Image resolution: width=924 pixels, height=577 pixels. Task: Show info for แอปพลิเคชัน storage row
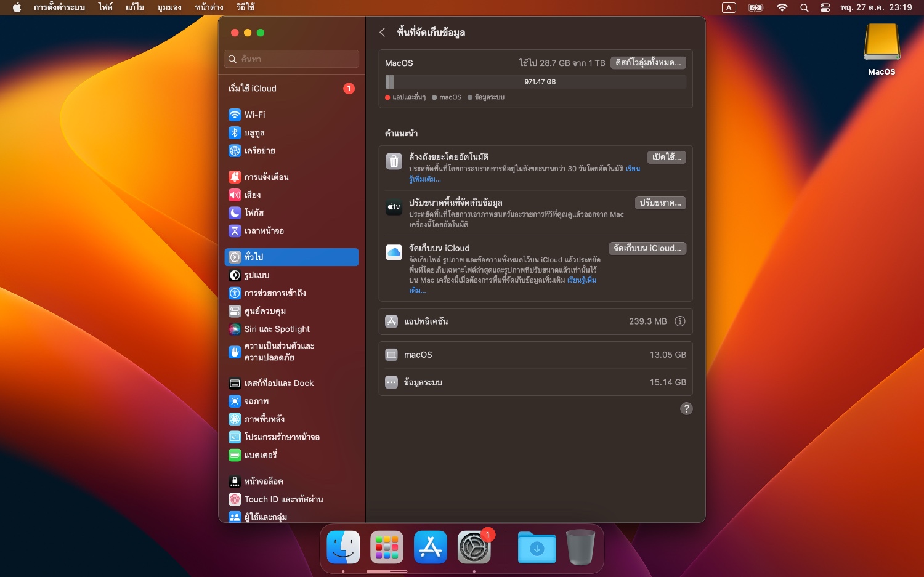[680, 321]
